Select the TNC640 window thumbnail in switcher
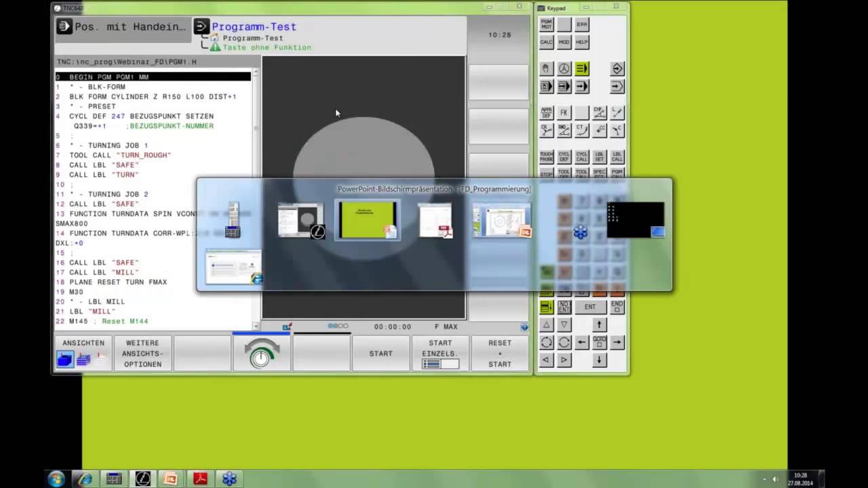Screen dimensions: 868x488 pos(302,221)
